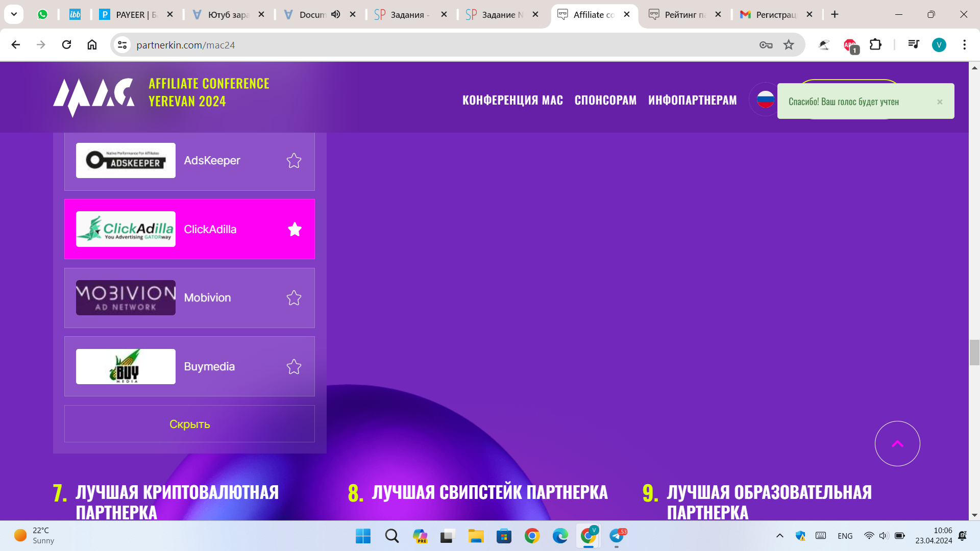Open Telegram from the taskbar
This screenshot has width=980, height=551.
pyautogui.click(x=617, y=536)
